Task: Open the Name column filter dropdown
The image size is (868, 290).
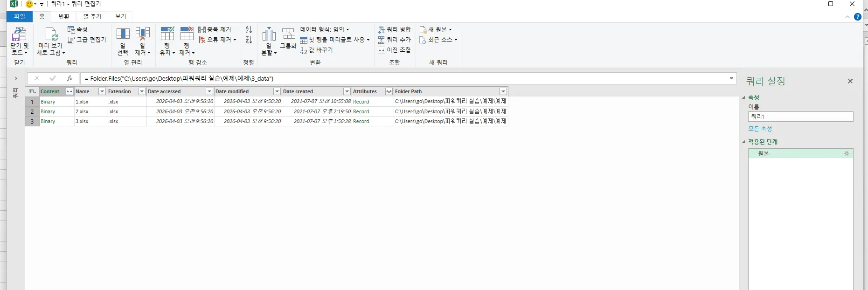Action: click(102, 91)
